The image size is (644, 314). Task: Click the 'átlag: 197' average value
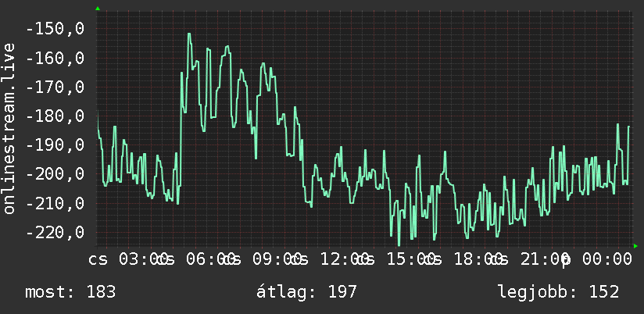pos(306,292)
